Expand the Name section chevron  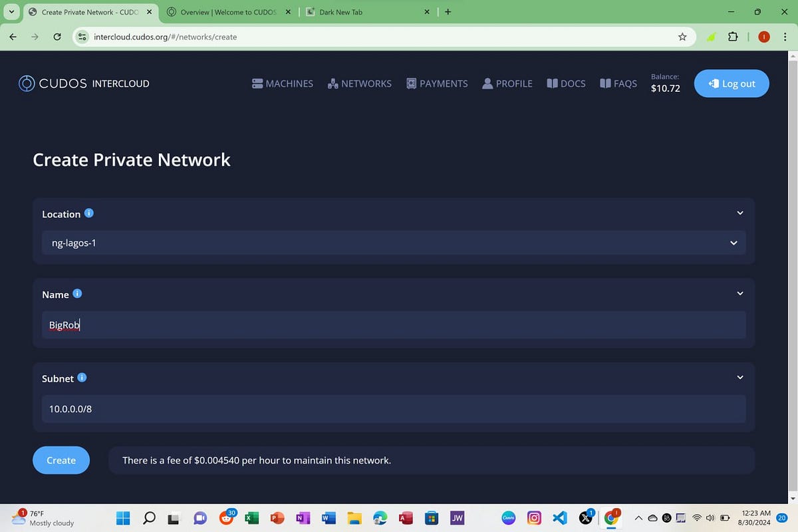(739, 293)
